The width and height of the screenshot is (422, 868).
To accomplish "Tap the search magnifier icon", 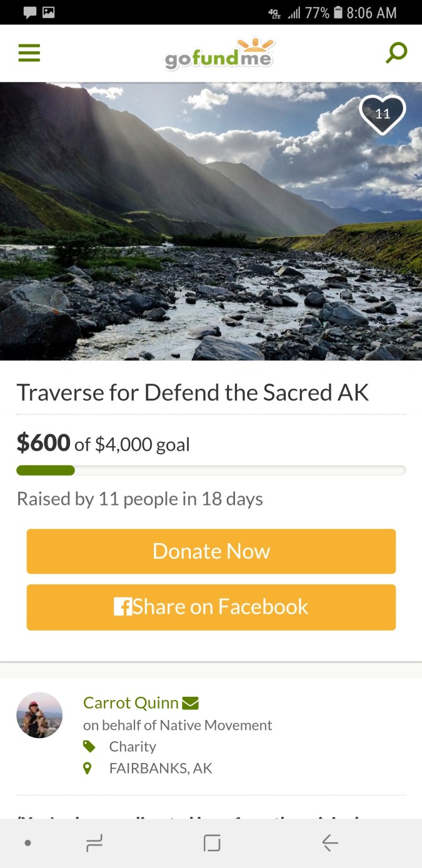I will [x=396, y=53].
